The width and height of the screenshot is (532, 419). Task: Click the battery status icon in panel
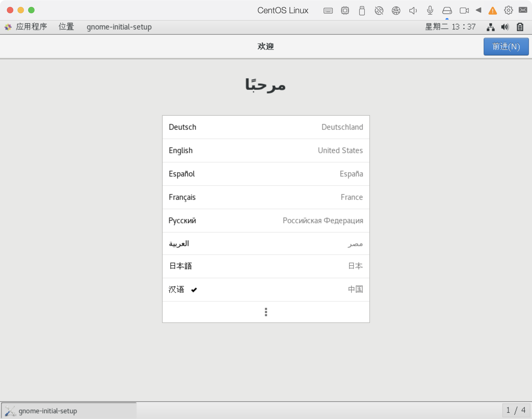(520, 27)
